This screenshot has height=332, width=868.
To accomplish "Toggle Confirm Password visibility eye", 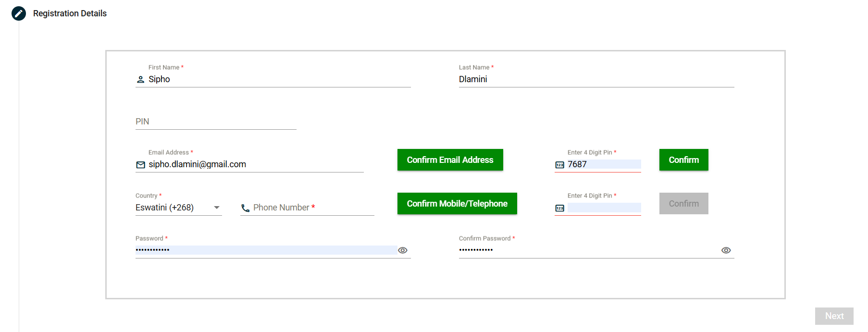I will (x=726, y=250).
